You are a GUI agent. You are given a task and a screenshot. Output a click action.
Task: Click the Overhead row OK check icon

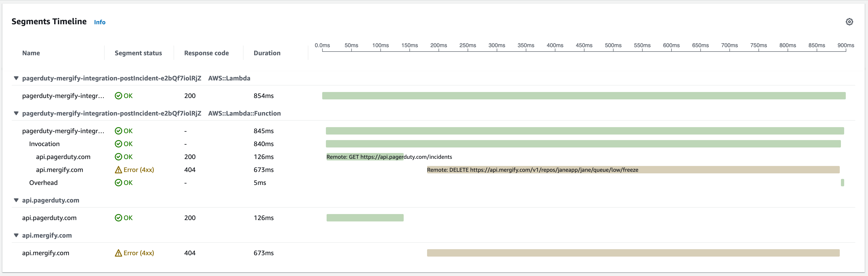pyautogui.click(x=118, y=183)
